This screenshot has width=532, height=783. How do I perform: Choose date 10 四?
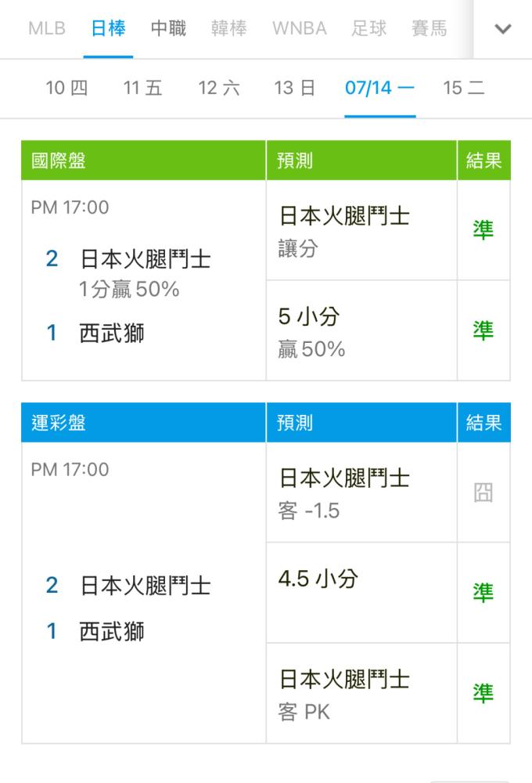[66, 88]
